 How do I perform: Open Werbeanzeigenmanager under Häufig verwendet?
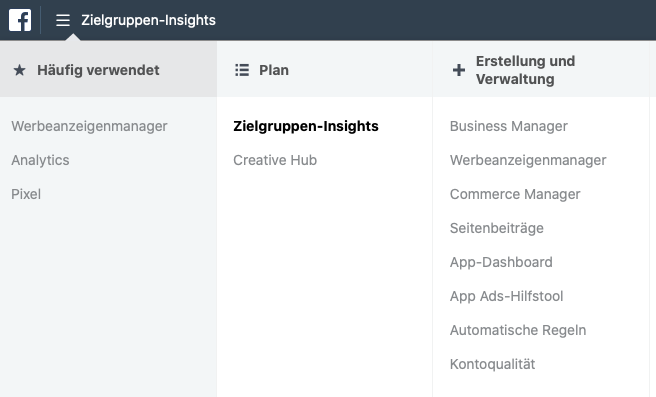pos(89,126)
